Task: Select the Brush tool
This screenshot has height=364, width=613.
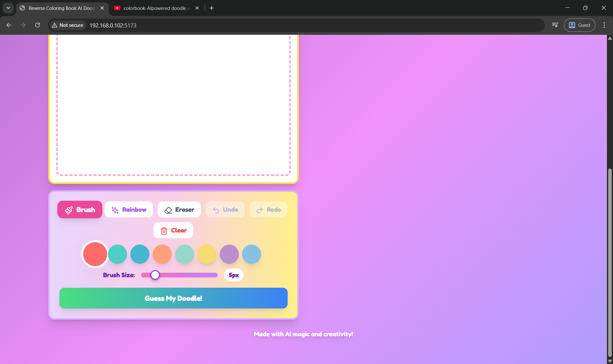Action: pyautogui.click(x=80, y=209)
